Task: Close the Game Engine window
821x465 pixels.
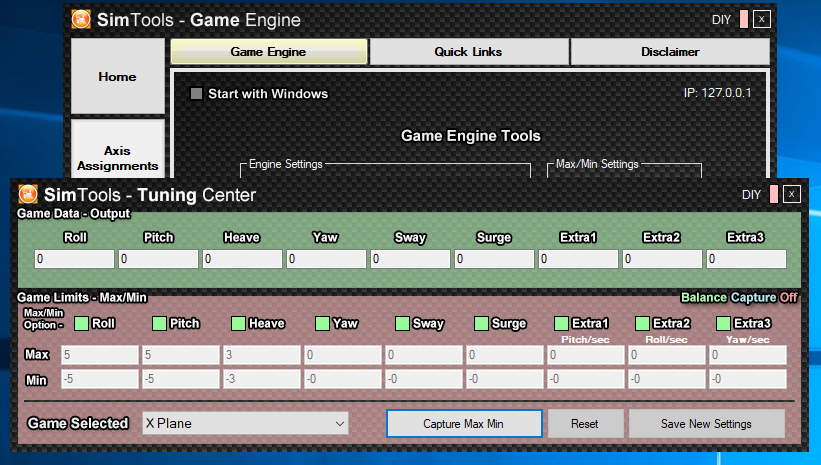Action: point(762,19)
